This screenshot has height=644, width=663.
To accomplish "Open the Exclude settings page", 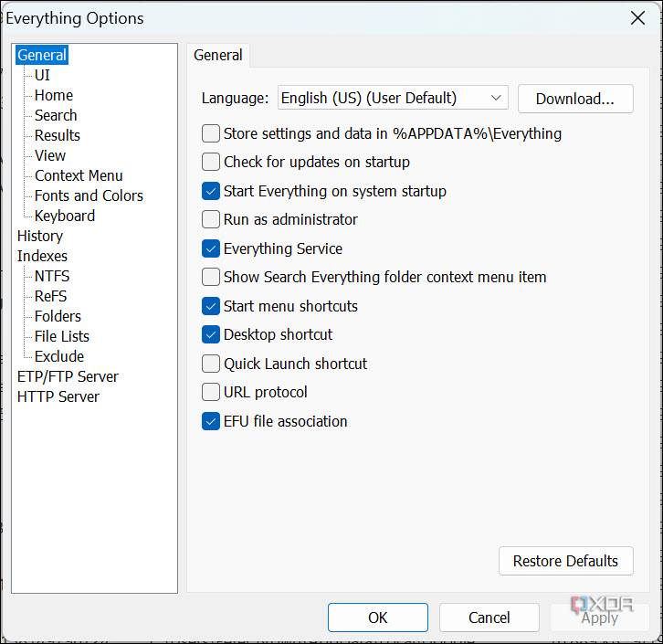I will (x=59, y=356).
